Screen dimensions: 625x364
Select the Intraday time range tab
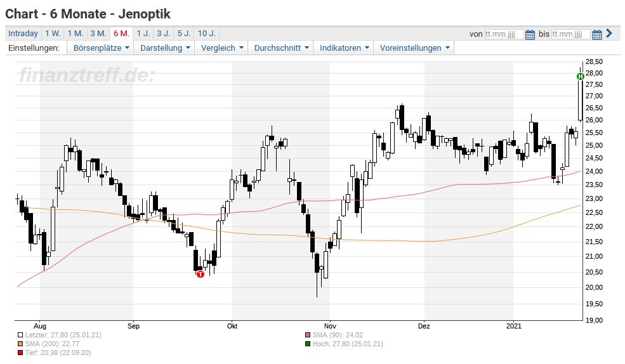pyautogui.click(x=23, y=34)
